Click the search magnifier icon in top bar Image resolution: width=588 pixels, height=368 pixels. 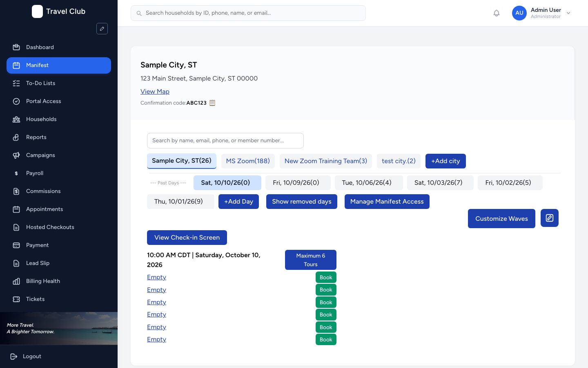click(139, 13)
